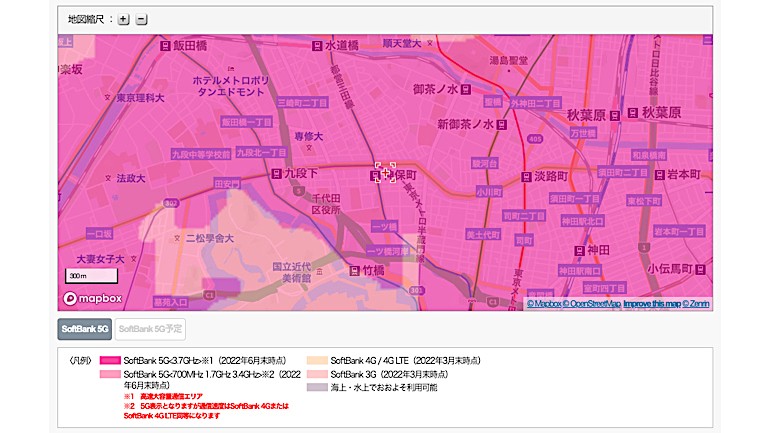Click the 飯田橋 station icon

[x=163, y=46]
